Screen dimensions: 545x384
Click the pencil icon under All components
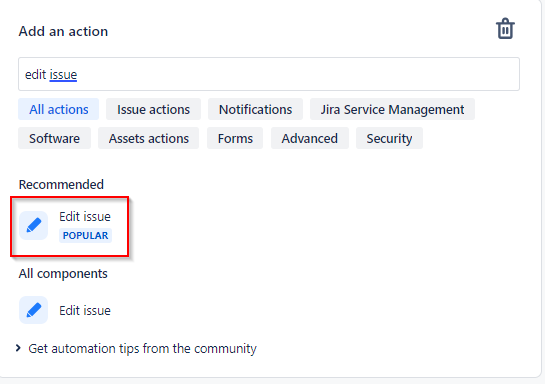tap(33, 310)
